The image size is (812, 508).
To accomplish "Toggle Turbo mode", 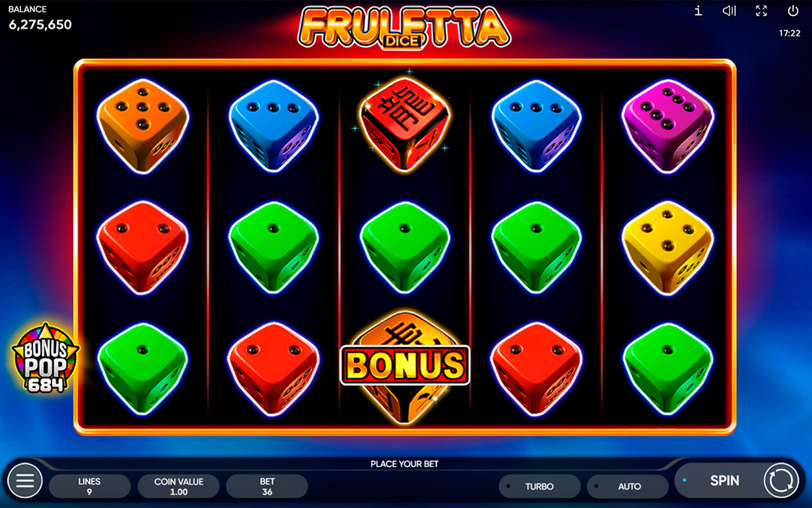I will (x=540, y=486).
